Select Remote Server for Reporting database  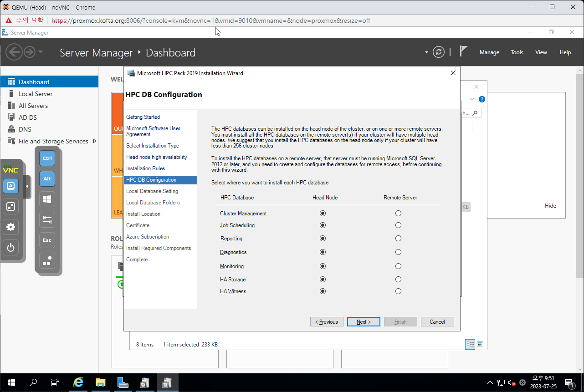pyautogui.click(x=398, y=239)
